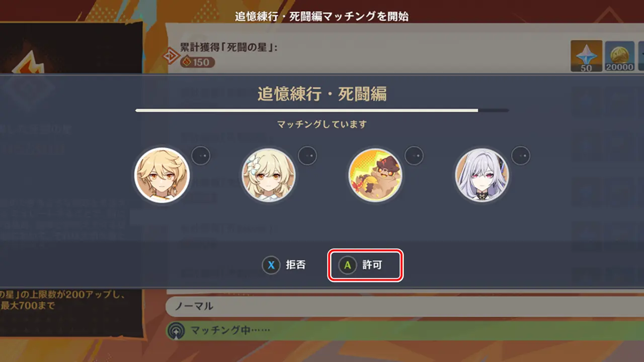The image size is (644, 362).
Task: Click the matching radar icon at bottom
Action: pyautogui.click(x=177, y=331)
